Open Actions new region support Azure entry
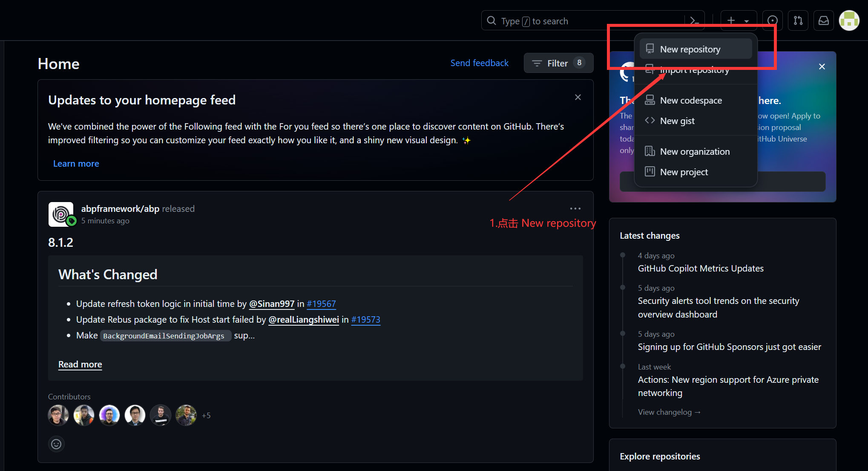 click(x=728, y=386)
